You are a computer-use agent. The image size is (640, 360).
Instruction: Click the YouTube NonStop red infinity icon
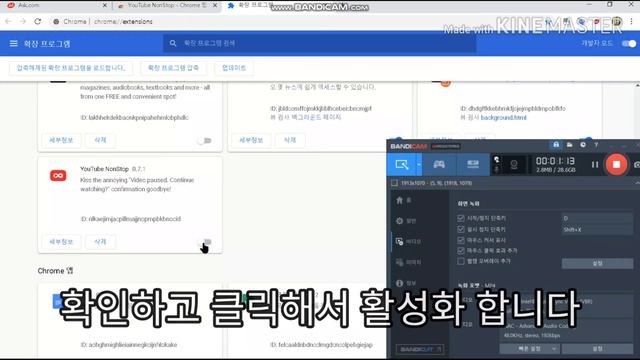pyautogui.click(x=58, y=176)
